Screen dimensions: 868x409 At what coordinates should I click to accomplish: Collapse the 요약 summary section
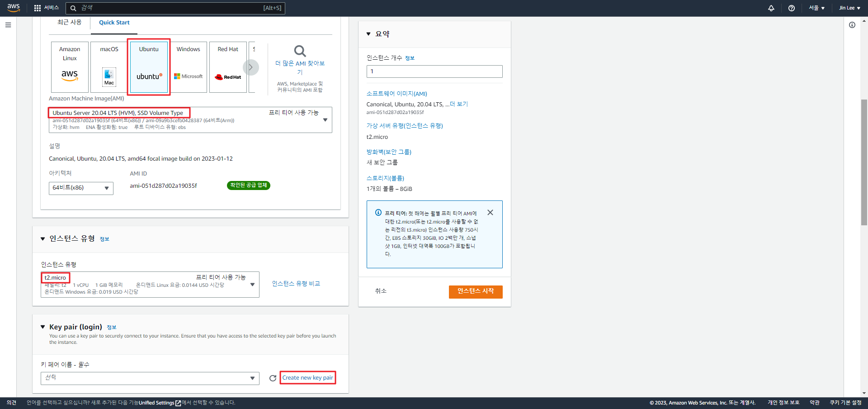pos(368,34)
